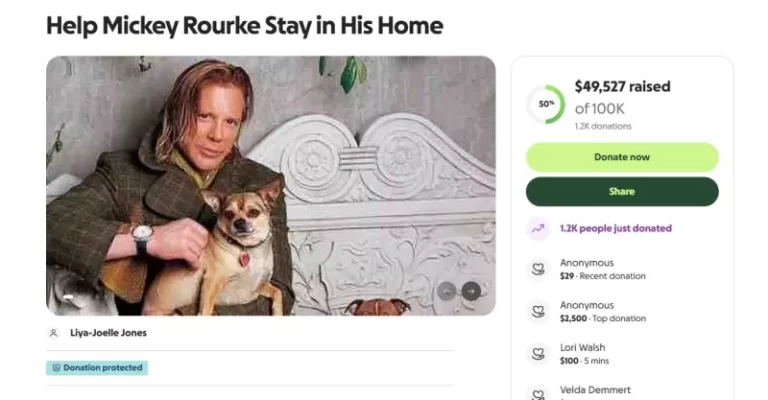Click the donor icon next to the $29 donation
This screenshot has height=400, width=768.
point(538,269)
